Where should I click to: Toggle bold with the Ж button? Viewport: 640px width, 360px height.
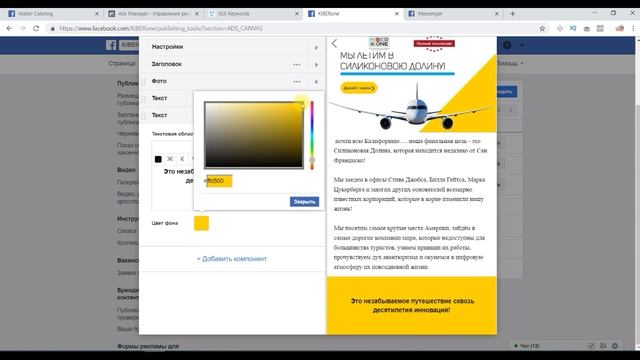click(170, 159)
